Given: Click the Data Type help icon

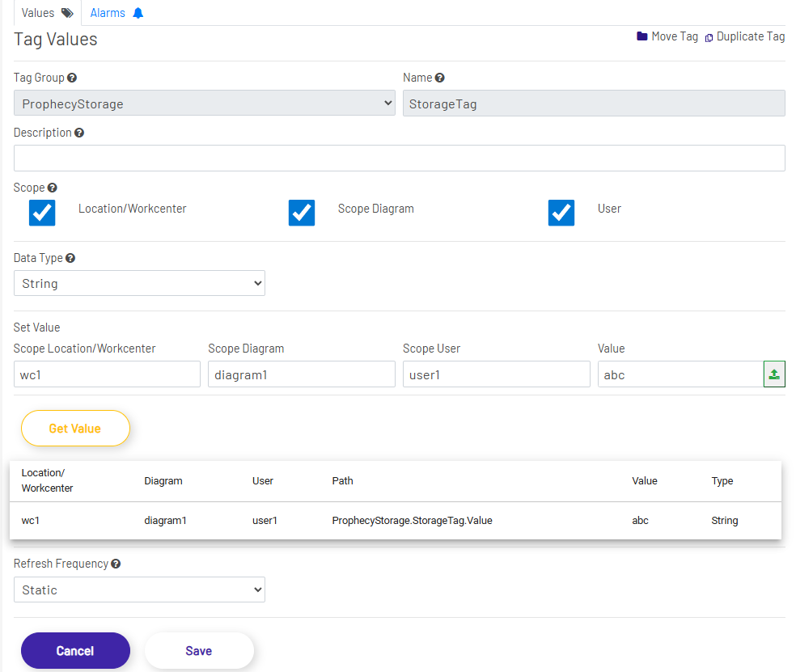Looking at the screenshot, I should click(70, 259).
